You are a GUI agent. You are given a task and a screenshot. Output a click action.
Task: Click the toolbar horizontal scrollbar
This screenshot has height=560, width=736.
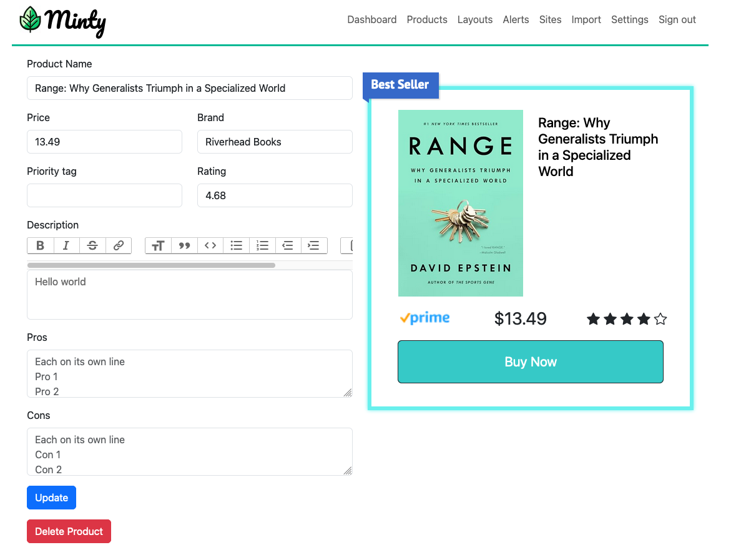click(151, 265)
